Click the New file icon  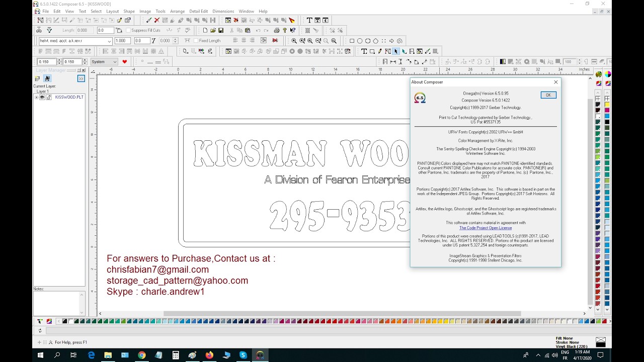(205, 30)
